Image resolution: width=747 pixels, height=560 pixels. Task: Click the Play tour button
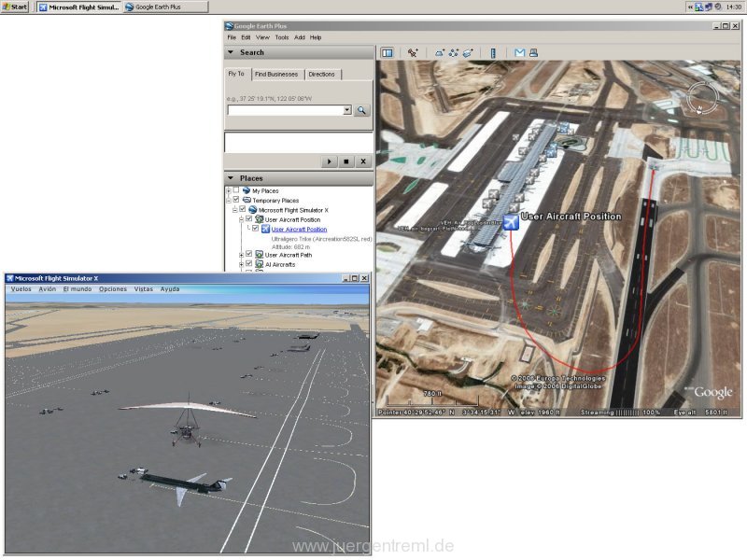pyautogui.click(x=330, y=161)
